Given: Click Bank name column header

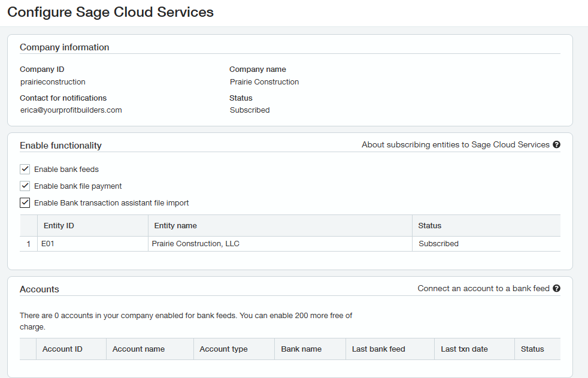Looking at the screenshot, I should coord(310,349).
